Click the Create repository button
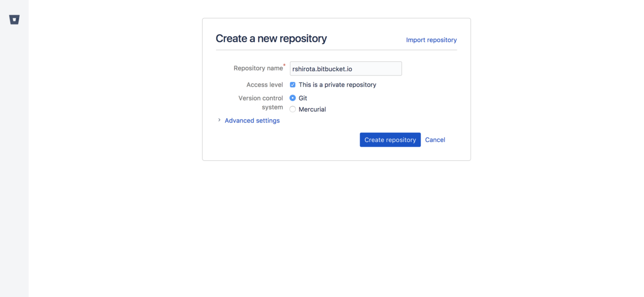 pyautogui.click(x=390, y=140)
